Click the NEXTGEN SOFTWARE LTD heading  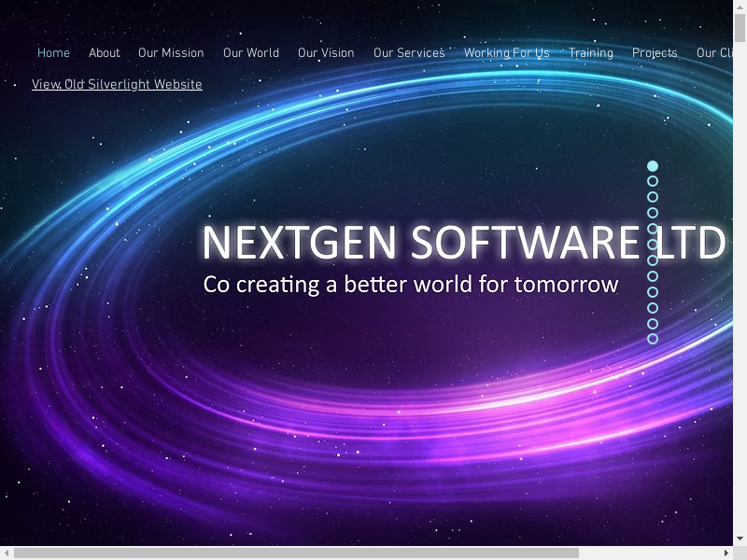pos(463,244)
